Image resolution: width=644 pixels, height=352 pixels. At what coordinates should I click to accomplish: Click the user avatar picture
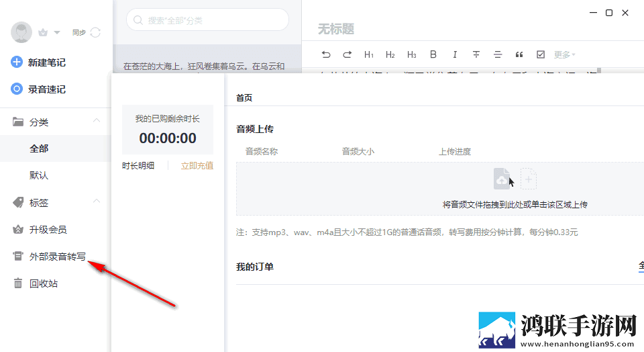(x=21, y=32)
